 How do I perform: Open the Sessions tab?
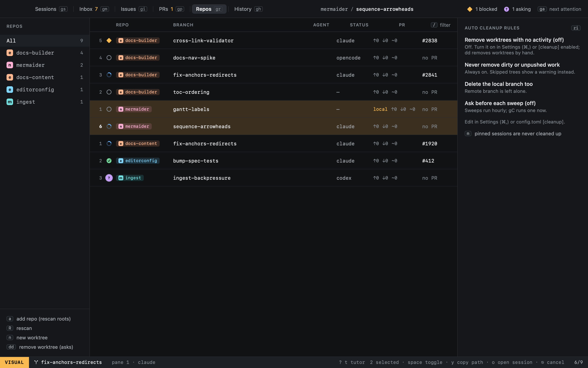(51, 9)
